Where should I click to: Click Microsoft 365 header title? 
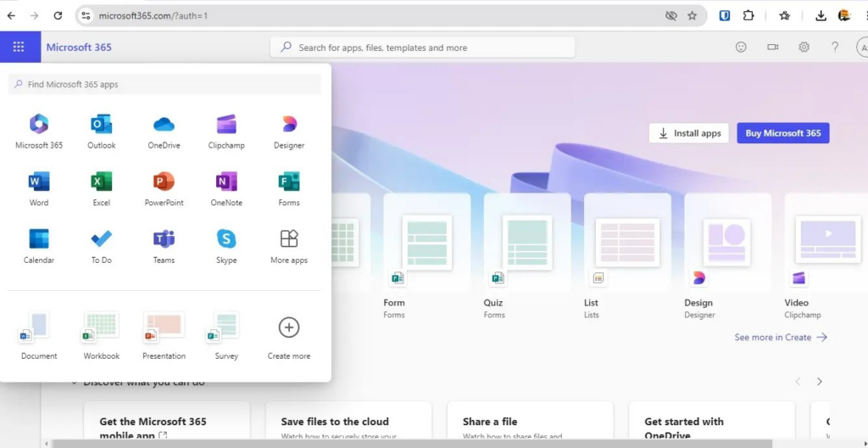[x=79, y=48]
